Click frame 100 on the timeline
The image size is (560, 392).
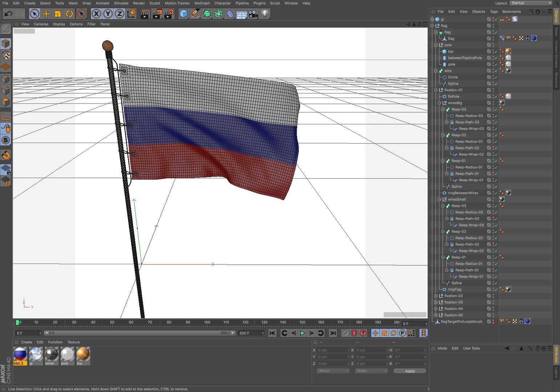pos(207,322)
